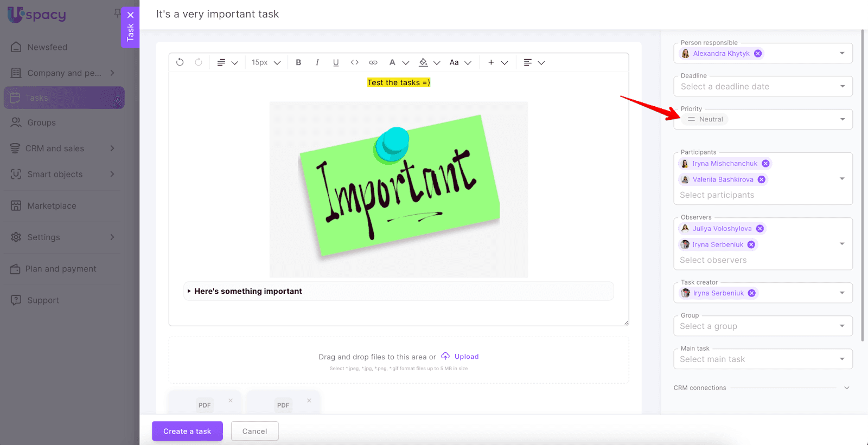
Task: Insert a code block via code icon
Action: click(354, 62)
